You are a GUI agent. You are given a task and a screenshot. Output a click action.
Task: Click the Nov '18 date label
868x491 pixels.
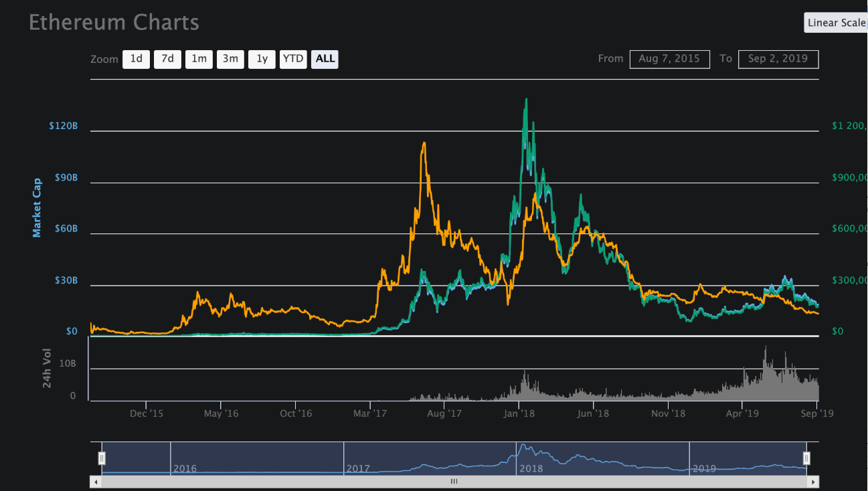668,413
